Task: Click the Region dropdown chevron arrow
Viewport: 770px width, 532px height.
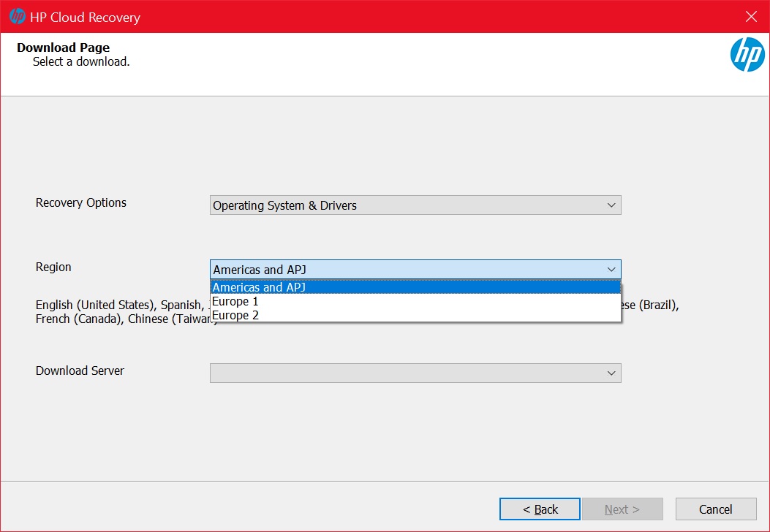Action: (x=611, y=270)
